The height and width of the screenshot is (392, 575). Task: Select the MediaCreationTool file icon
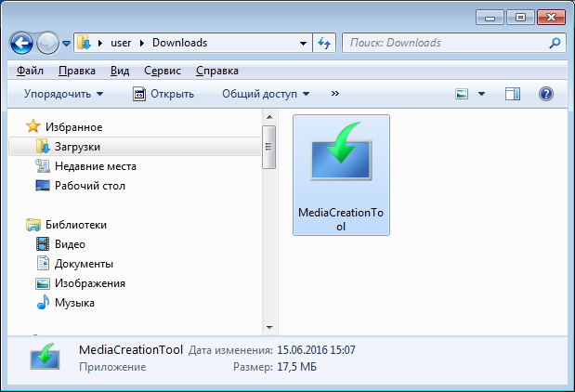click(x=341, y=151)
